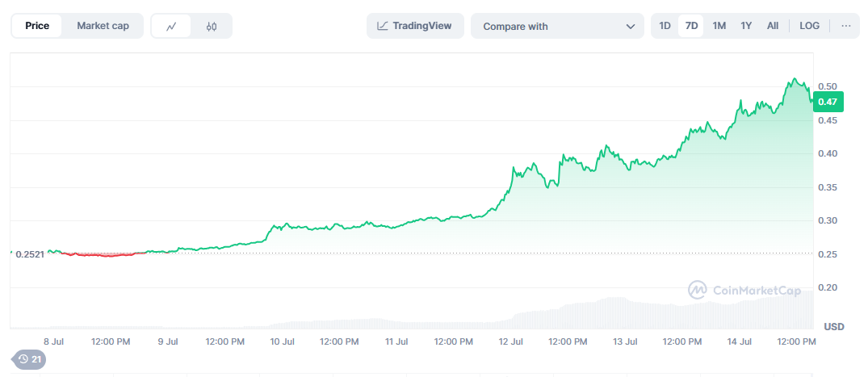Expand the Compare with dropdown

(x=557, y=26)
